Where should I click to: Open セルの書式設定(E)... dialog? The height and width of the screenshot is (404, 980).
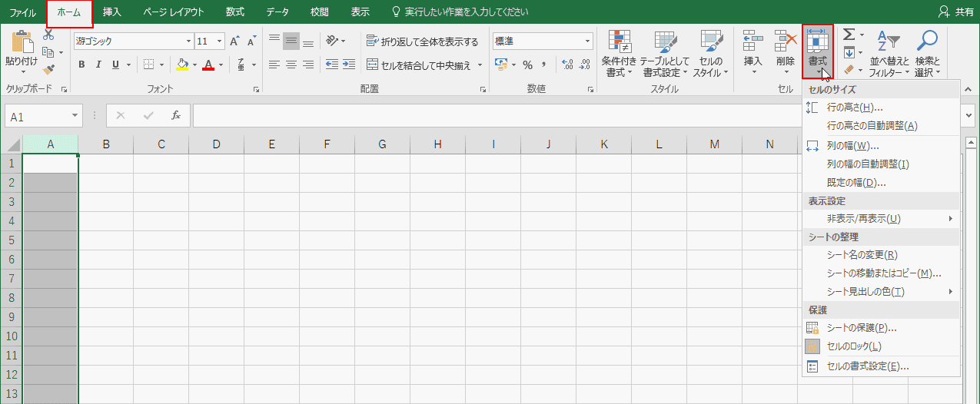[881, 367]
